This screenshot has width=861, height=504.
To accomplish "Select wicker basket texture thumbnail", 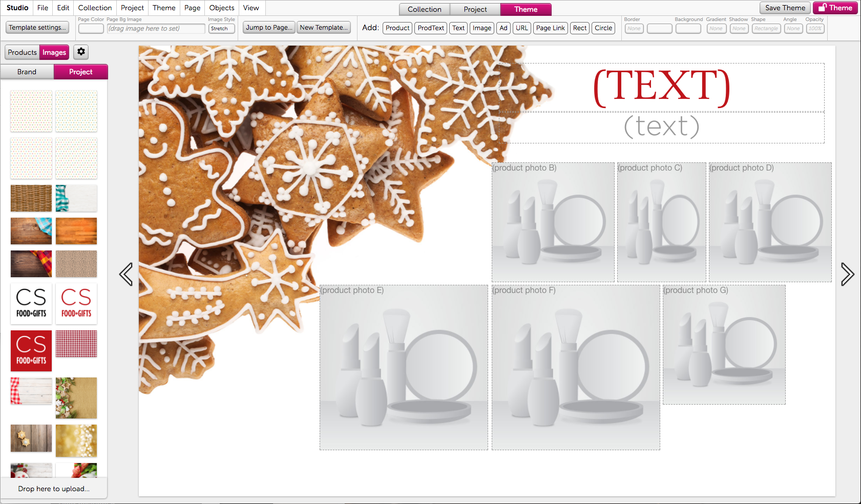I will pyautogui.click(x=31, y=198).
